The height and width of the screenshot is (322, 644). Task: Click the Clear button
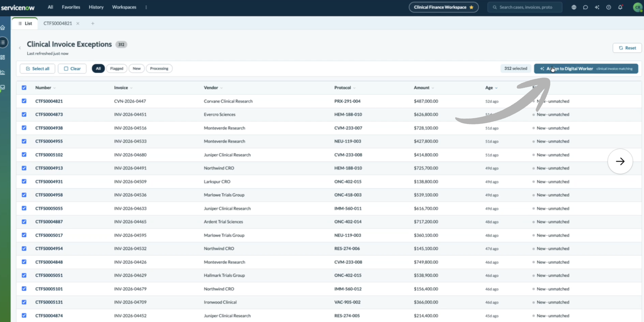72,69
